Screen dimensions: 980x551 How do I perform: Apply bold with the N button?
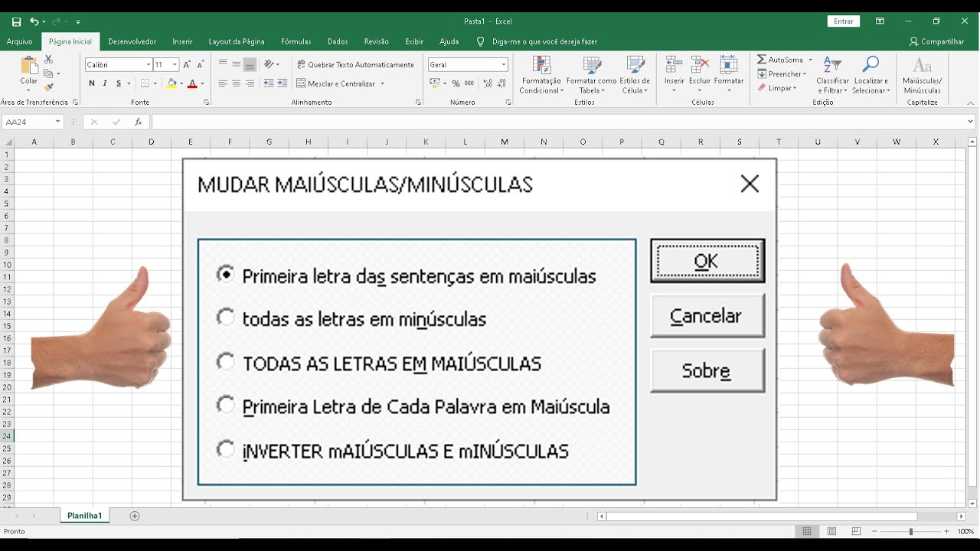[92, 83]
